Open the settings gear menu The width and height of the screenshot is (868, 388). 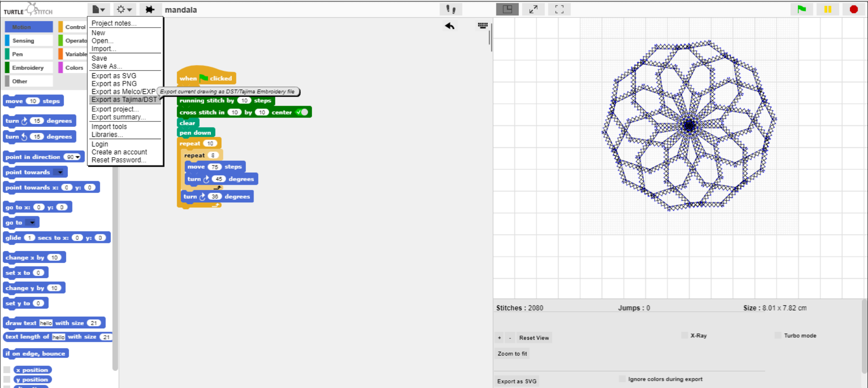coord(124,9)
